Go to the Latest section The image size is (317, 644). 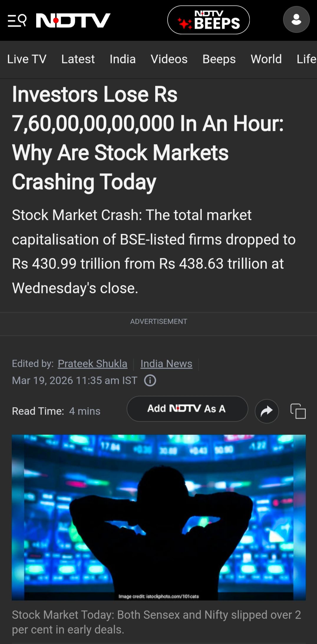coord(78,59)
